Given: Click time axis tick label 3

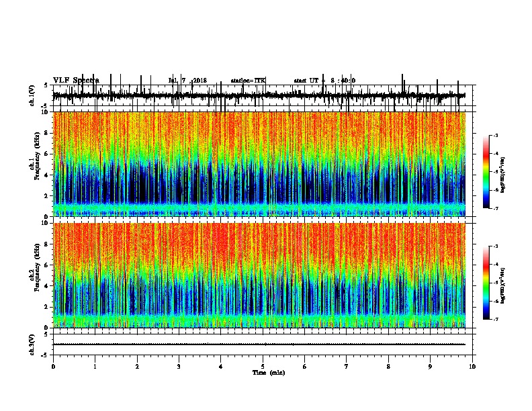Looking at the screenshot, I should 179,367.
